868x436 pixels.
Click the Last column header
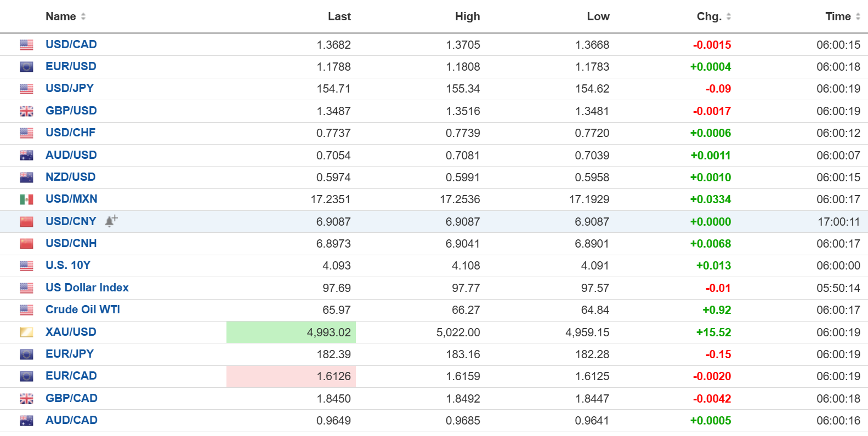(339, 16)
